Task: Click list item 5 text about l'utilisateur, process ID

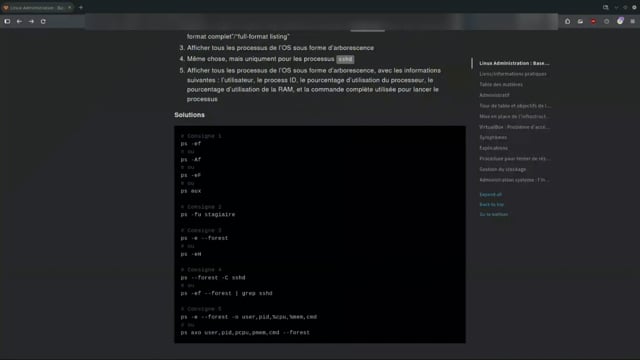Action: click(314, 84)
